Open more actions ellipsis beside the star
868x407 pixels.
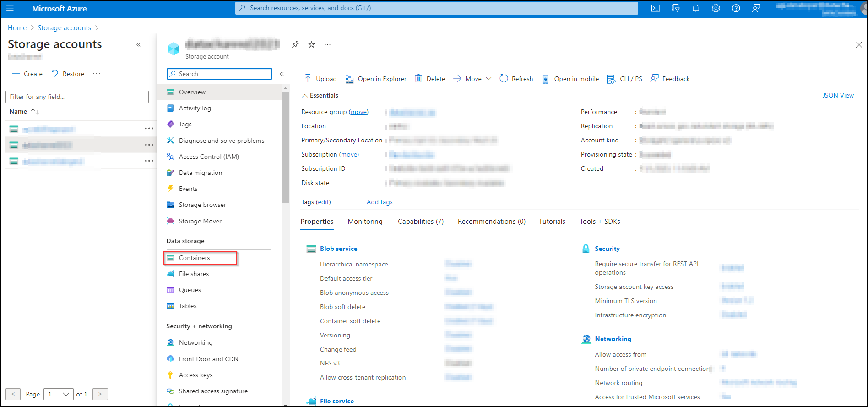327,44
